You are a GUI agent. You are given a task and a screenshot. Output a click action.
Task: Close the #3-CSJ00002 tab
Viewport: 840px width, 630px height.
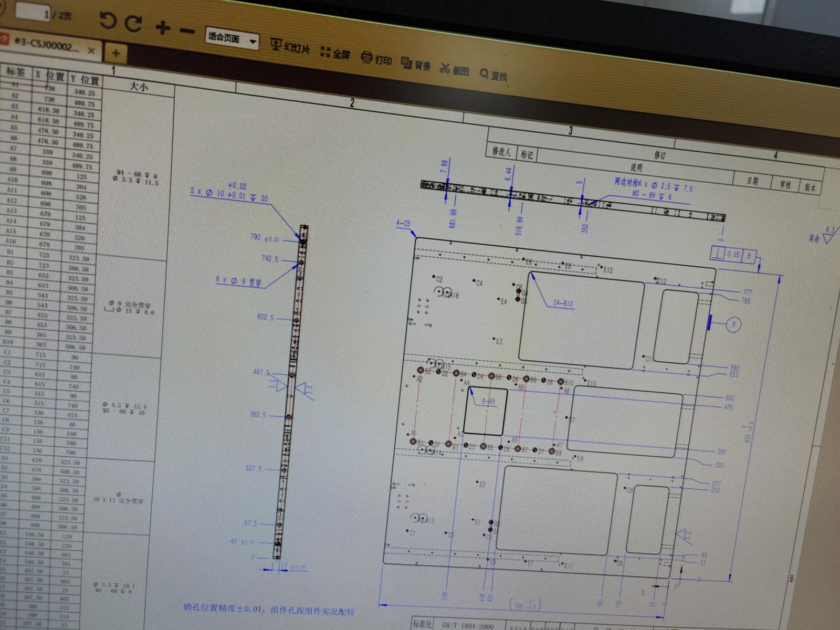coord(91,50)
